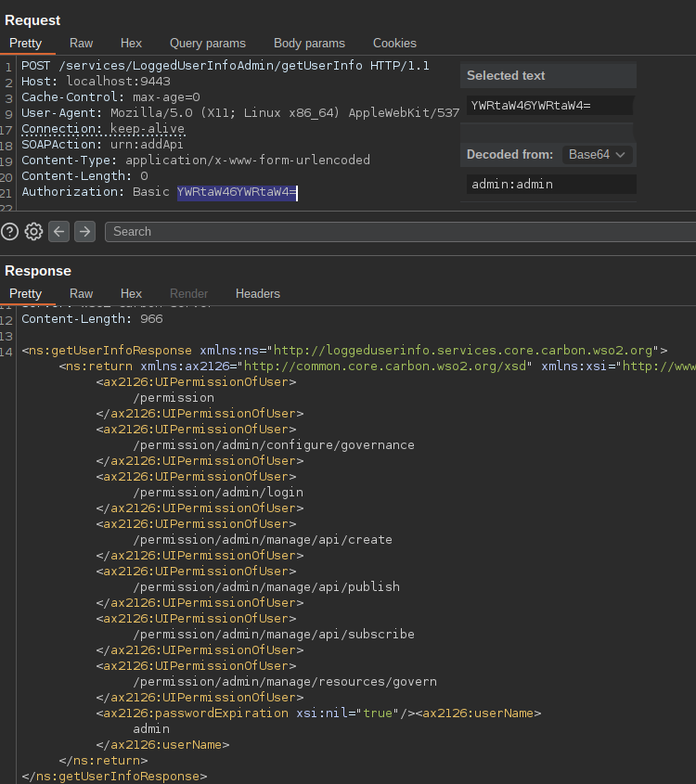Select the request Pretty tab
This screenshot has height=784, width=696.
click(26, 44)
